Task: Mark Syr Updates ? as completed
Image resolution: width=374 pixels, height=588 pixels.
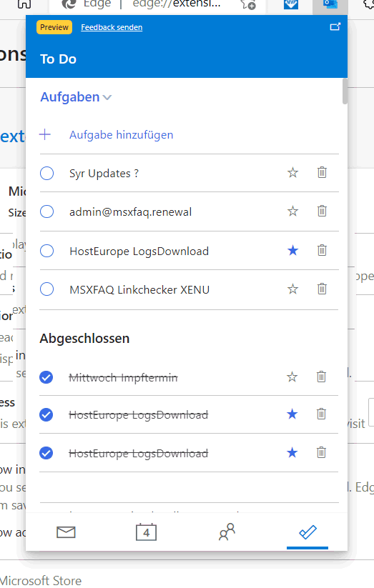Action: [47, 173]
